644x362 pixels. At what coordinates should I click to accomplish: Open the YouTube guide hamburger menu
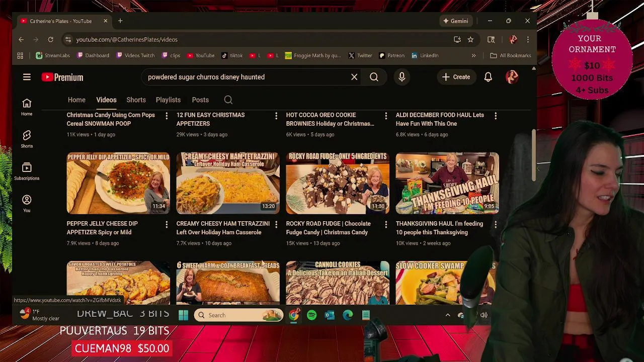27,77
